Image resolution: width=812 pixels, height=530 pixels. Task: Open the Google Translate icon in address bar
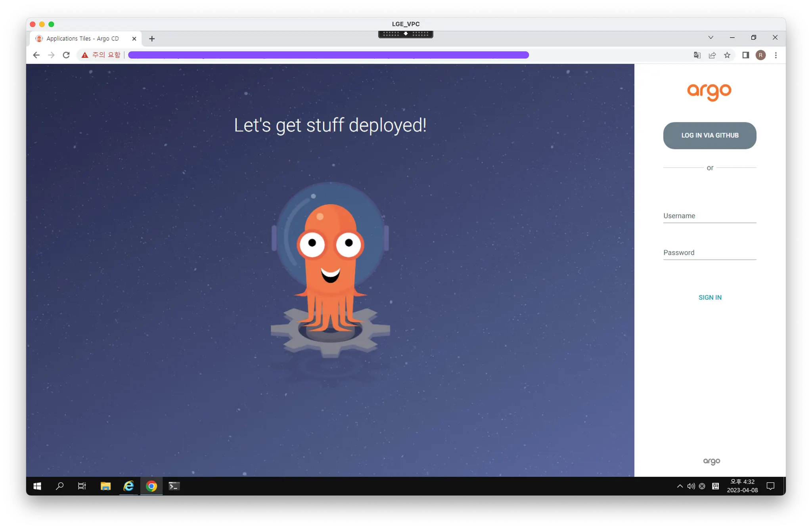point(697,55)
